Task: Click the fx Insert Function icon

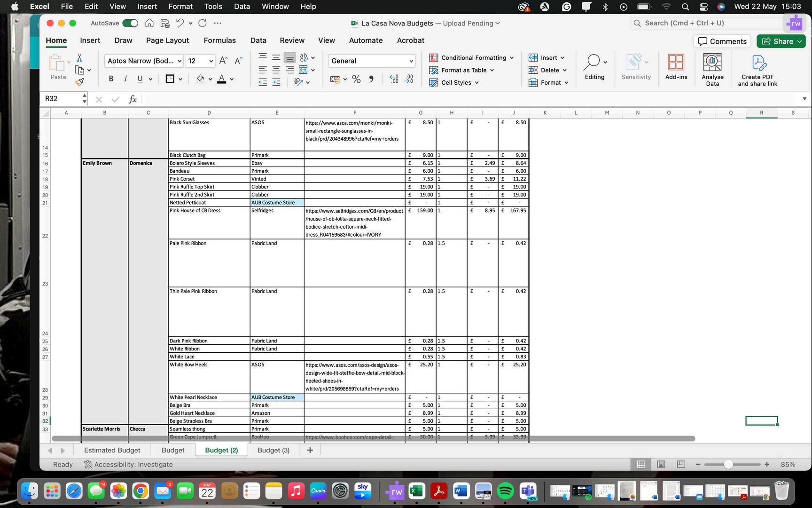Action: point(133,99)
